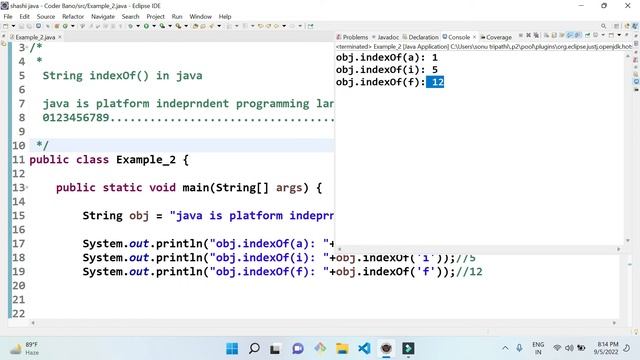Open the Source menu

pyautogui.click(x=46, y=16)
